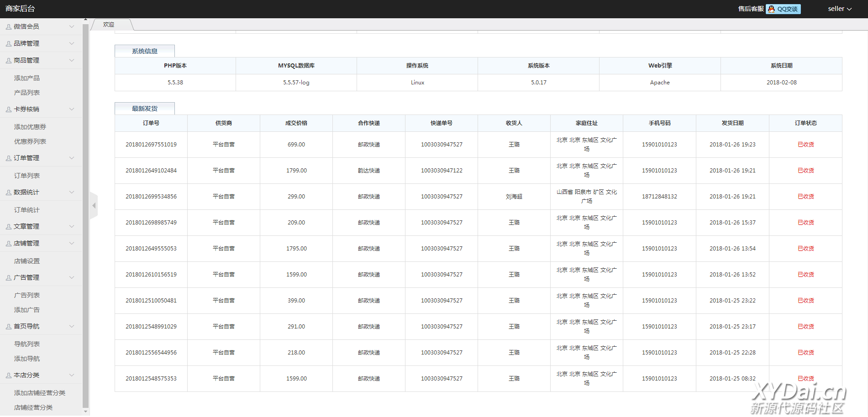Click ship date 2018-01-25 08:32
The width and height of the screenshot is (868, 417).
point(732,379)
